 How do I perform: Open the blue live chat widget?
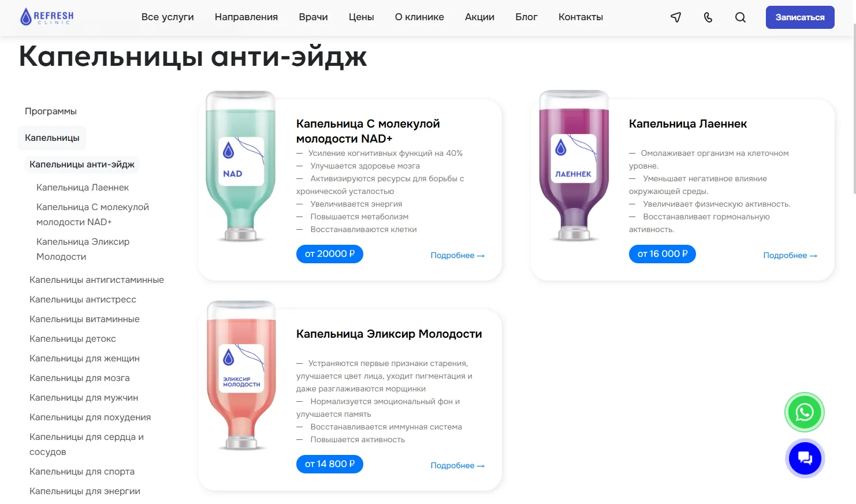click(805, 458)
